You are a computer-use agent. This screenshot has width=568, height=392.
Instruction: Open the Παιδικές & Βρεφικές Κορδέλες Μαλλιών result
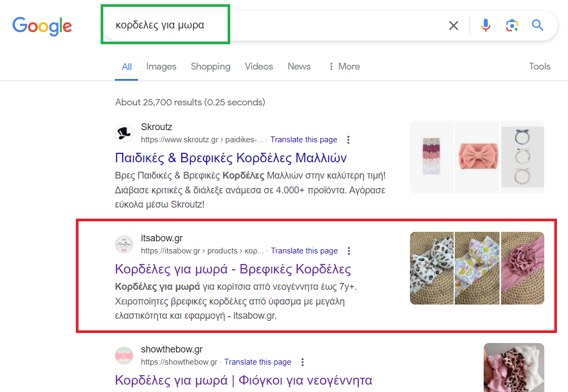coord(231,158)
